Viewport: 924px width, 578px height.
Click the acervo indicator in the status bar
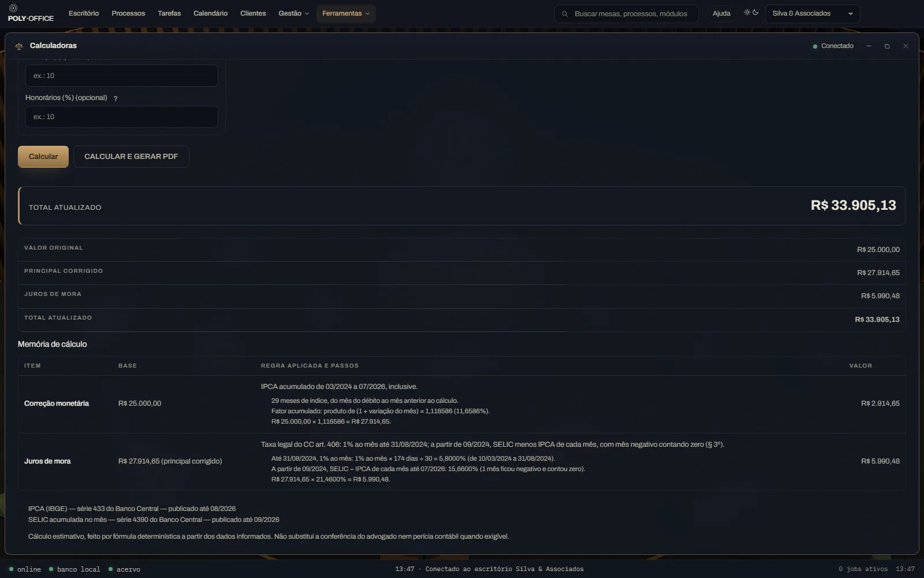[x=124, y=569]
